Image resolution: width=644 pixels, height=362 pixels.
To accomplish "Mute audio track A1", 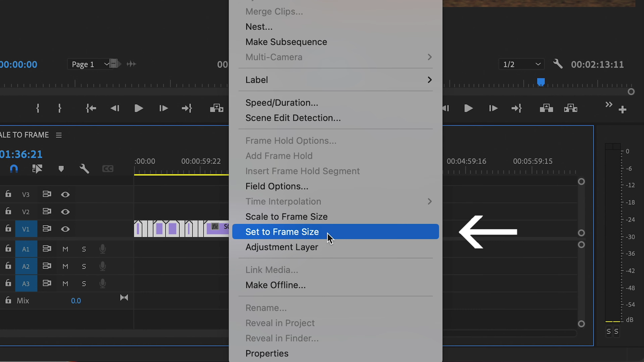I will click(65, 249).
